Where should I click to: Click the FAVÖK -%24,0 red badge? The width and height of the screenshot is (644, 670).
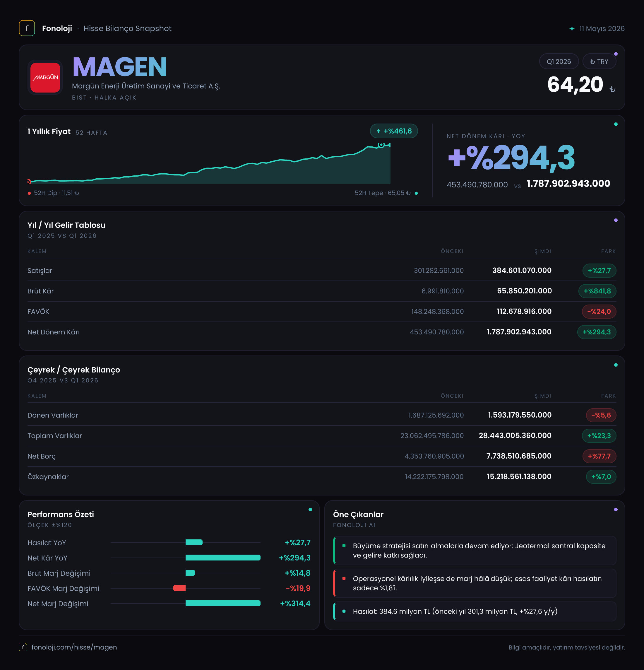tap(599, 311)
